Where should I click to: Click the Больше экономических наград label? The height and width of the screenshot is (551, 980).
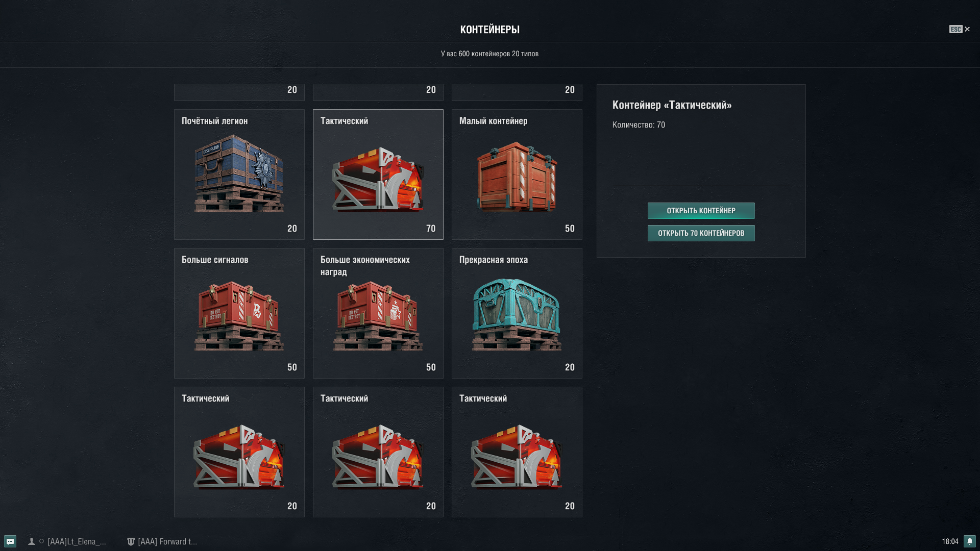coord(365,266)
